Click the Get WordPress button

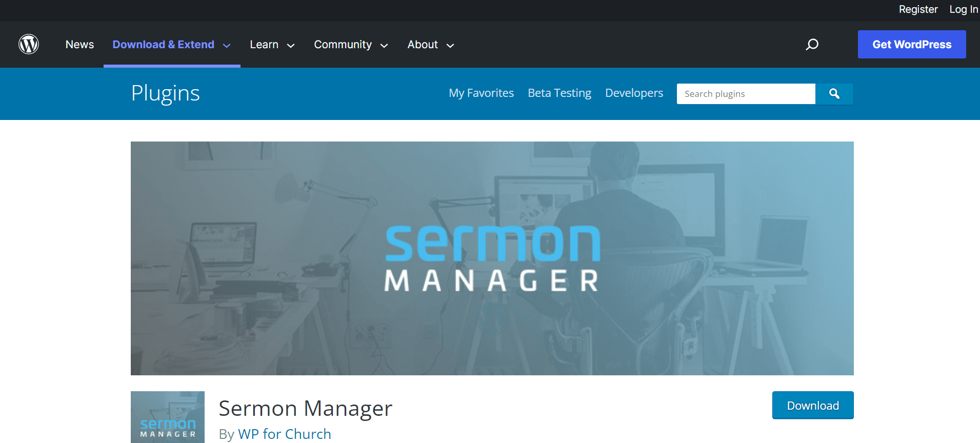(912, 44)
